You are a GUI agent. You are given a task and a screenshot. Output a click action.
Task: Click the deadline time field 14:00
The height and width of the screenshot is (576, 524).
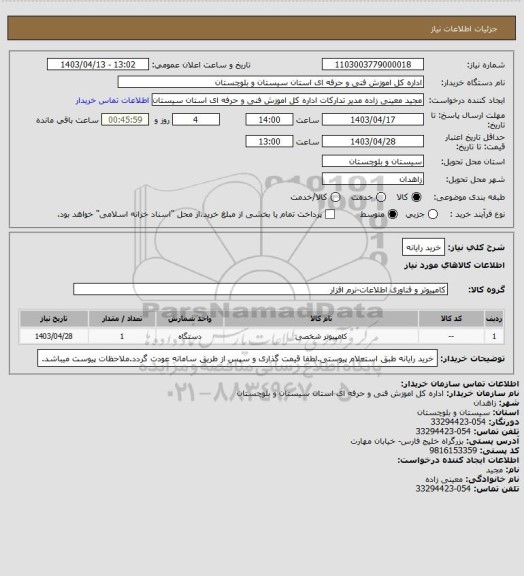click(269, 120)
